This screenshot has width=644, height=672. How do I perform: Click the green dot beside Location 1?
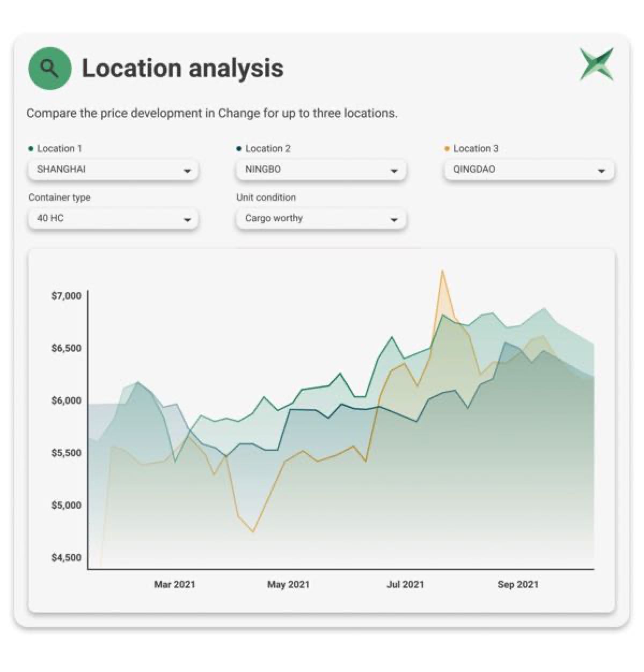coord(31,149)
